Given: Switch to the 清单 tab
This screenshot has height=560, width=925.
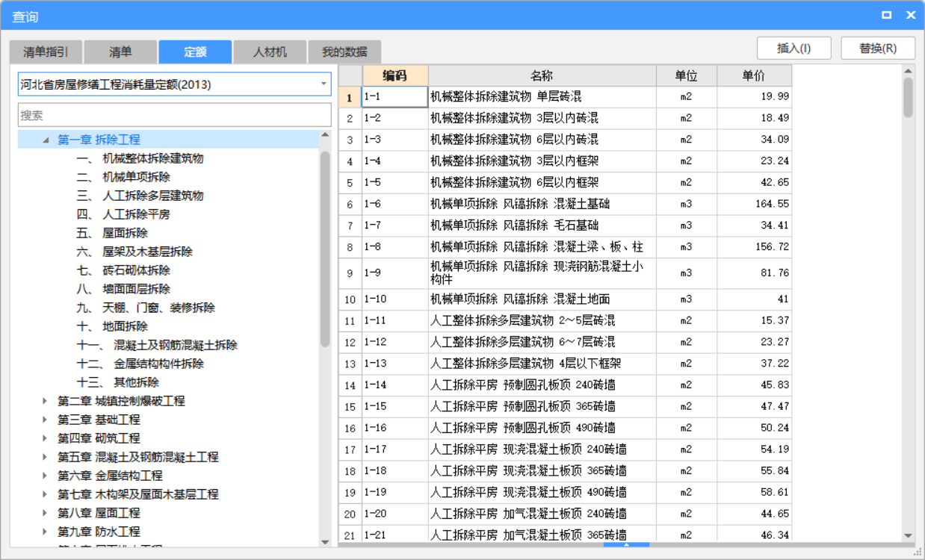Looking at the screenshot, I should pos(120,52).
